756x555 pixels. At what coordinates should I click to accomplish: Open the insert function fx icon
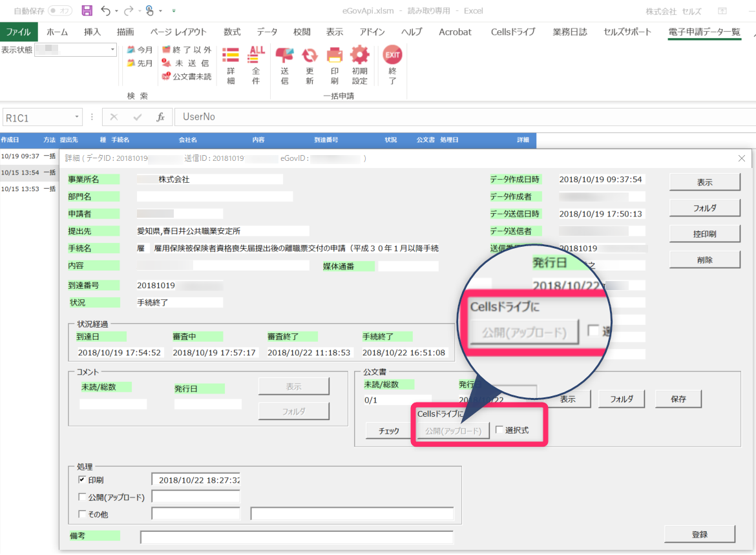pyautogui.click(x=160, y=117)
